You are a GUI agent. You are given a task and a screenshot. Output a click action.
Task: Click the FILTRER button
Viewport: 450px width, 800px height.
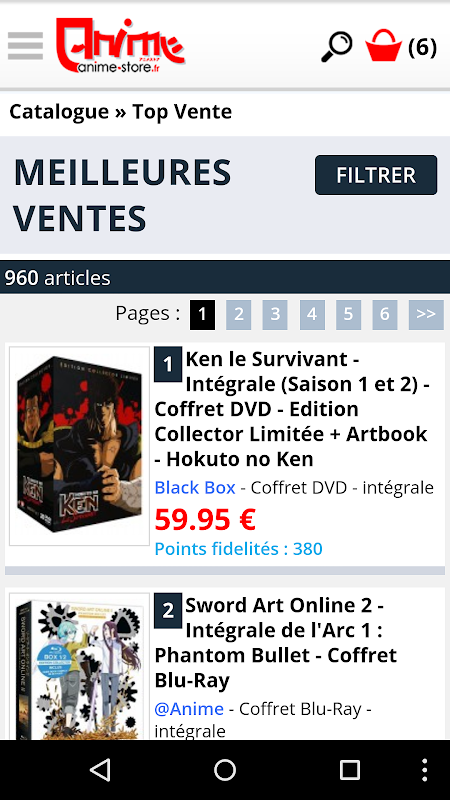pos(376,175)
